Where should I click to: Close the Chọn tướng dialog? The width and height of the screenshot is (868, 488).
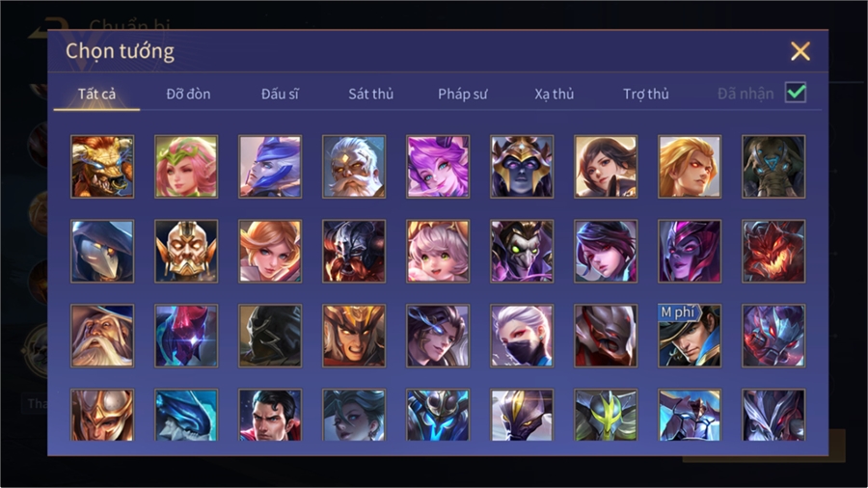(800, 51)
